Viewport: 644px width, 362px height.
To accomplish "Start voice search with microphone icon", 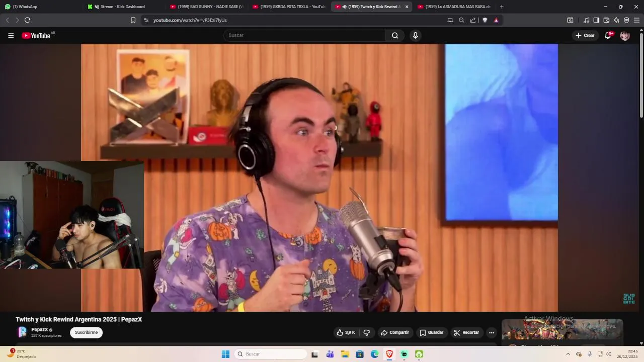I will [415, 35].
